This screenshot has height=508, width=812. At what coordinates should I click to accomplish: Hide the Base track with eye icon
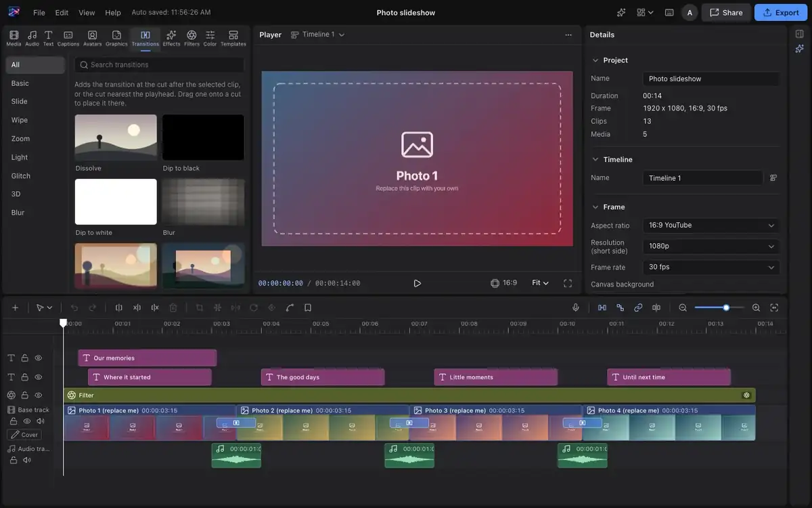coord(27,421)
